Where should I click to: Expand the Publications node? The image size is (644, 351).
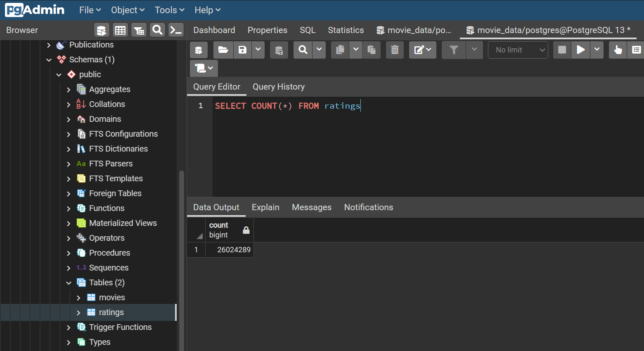[x=49, y=45]
